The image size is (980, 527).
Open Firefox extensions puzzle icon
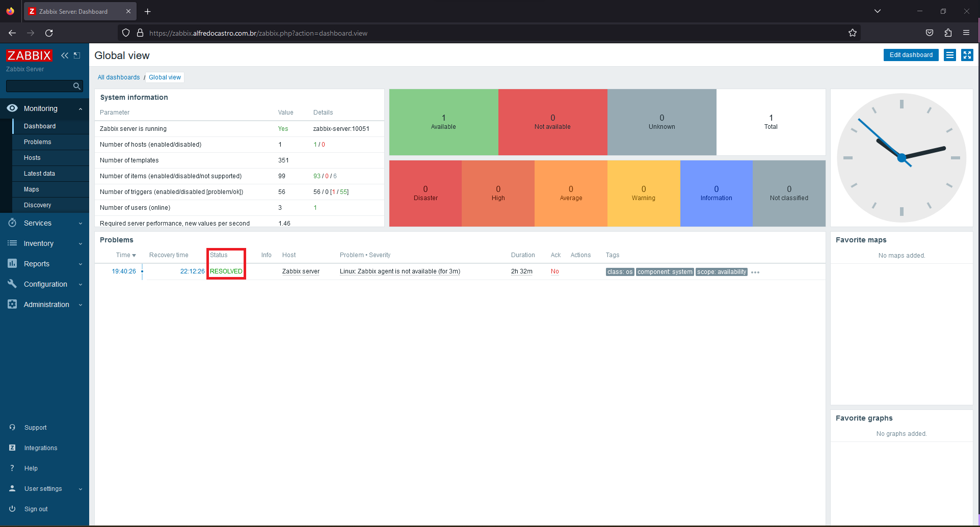[x=948, y=33]
